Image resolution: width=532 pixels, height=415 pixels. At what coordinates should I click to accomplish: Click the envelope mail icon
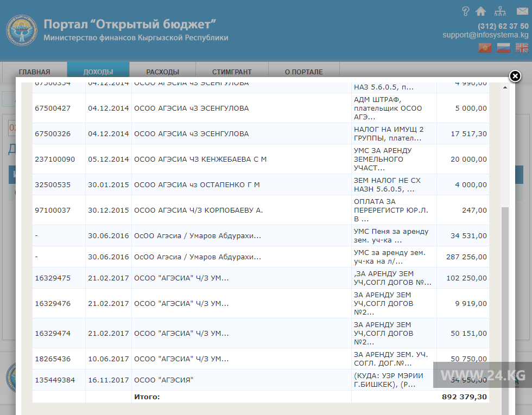(x=522, y=11)
